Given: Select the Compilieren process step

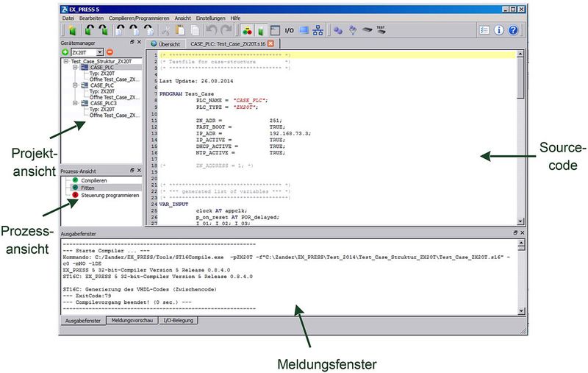Looking at the screenshot, I should tap(94, 180).
